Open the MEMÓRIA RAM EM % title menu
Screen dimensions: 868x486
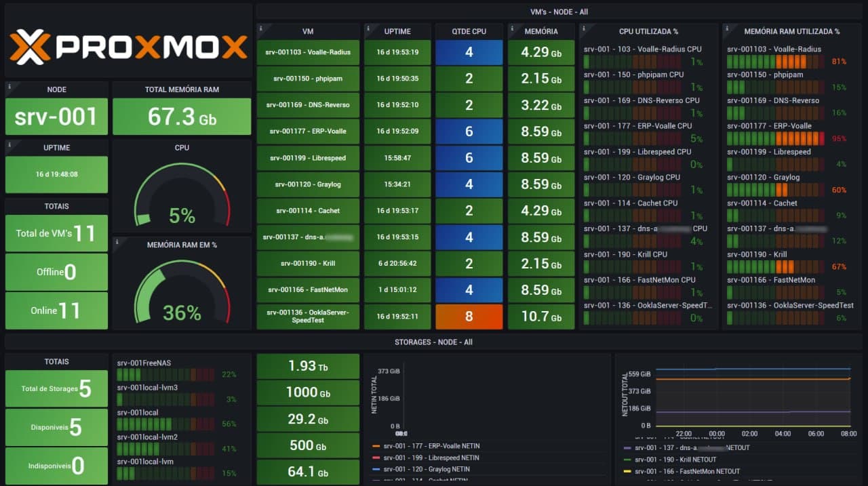(x=182, y=245)
